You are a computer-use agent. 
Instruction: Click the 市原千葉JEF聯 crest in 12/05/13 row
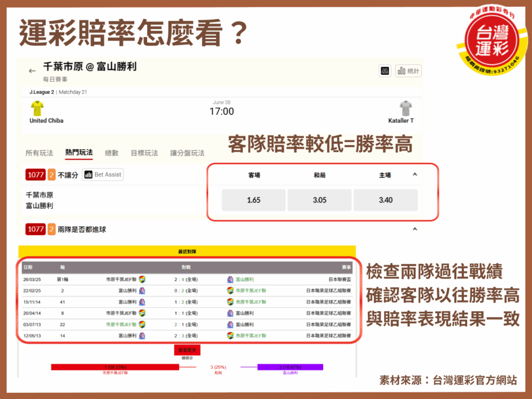click(x=230, y=336)
